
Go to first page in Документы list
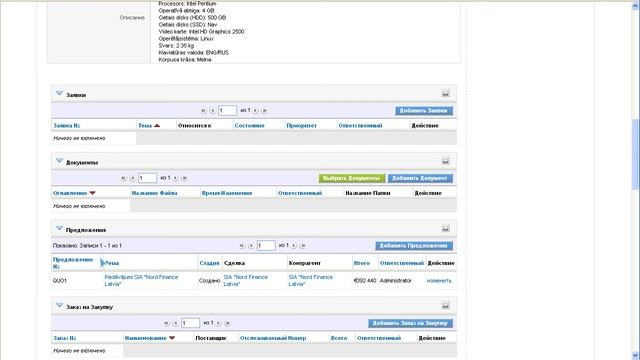123,178
